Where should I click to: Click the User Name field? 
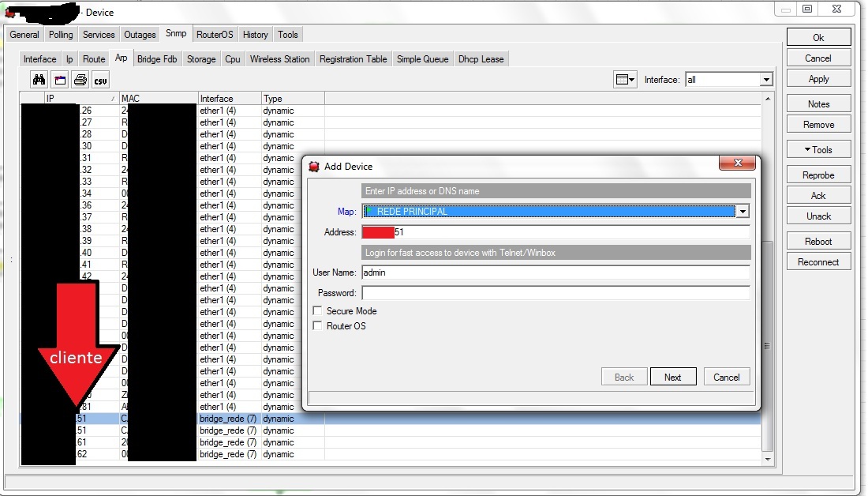(x=556, y=272)
